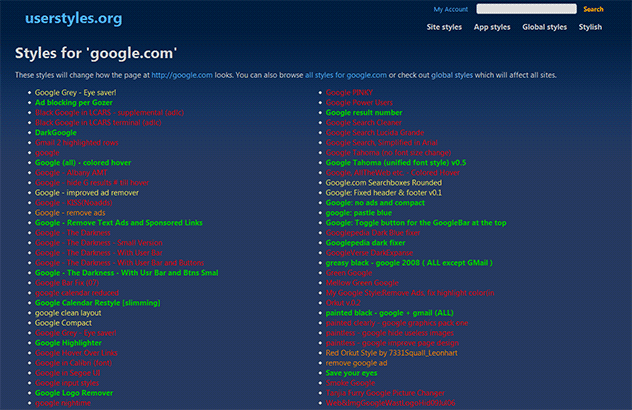This screenshot has height=410, width=632.
Task: Open Google PINKY style
Action: (349, 92)
